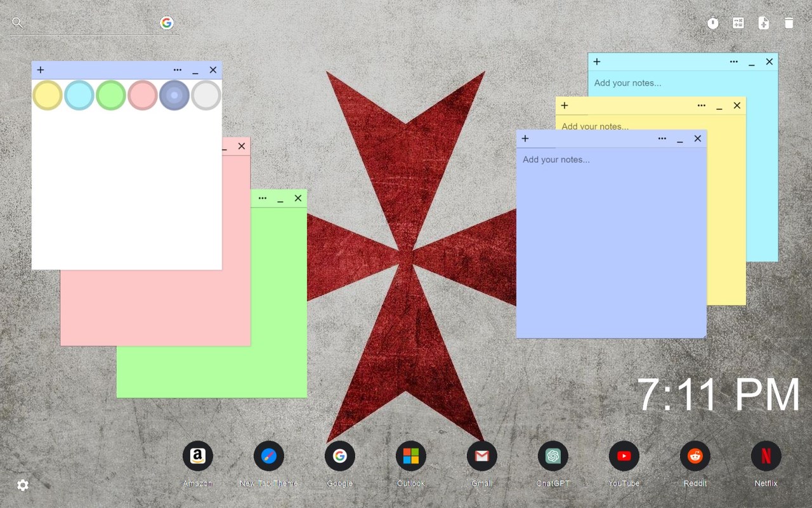
Task: Open the Amazon shortcut
Action: tap(198, 456)
